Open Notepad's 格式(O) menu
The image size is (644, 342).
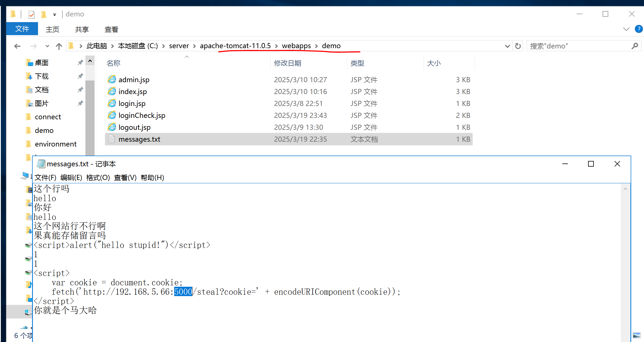[98, 178]
